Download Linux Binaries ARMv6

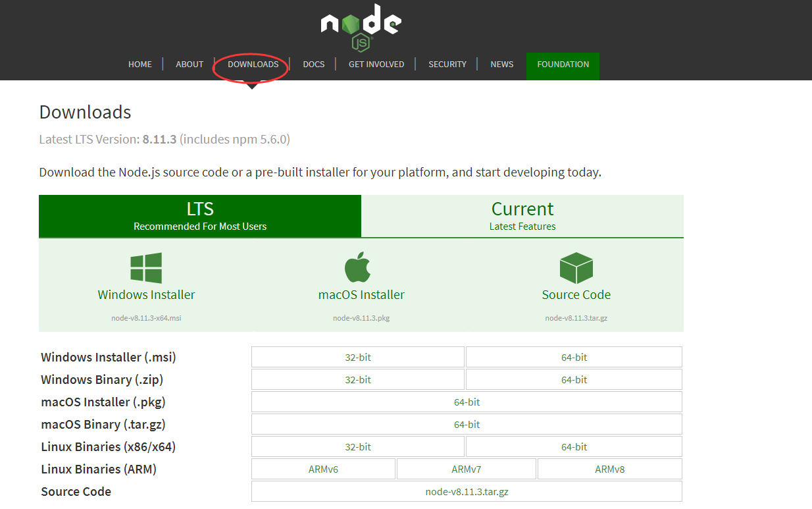[323, 469]
